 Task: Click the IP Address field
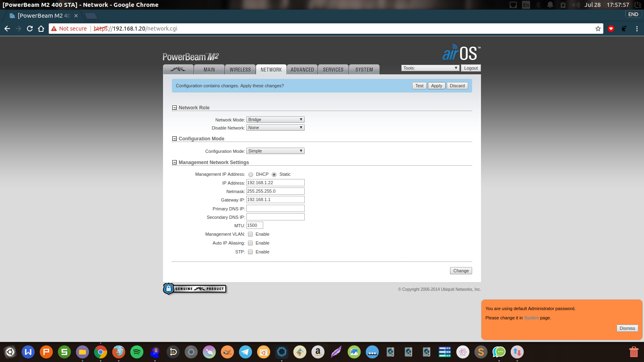click(275, 183)
